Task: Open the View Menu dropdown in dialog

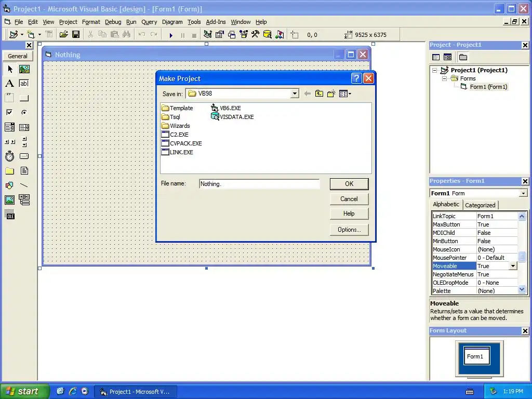Action: 345,94
